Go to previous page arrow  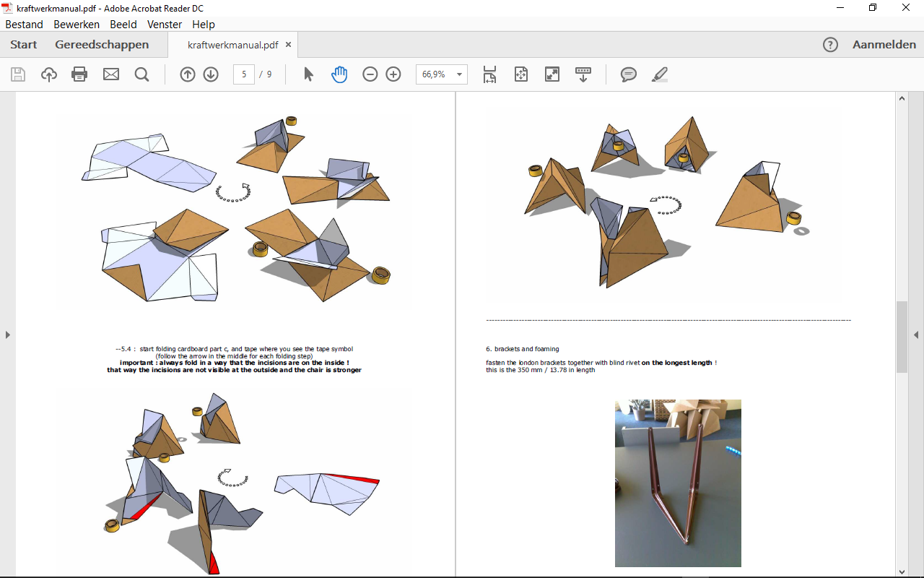tap(188, 74)
